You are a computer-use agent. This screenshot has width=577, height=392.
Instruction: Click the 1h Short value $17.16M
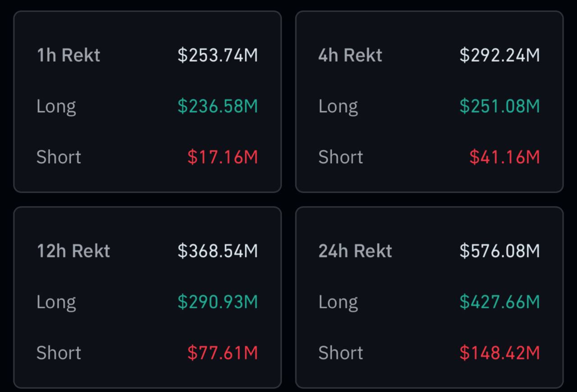point(223,157)
